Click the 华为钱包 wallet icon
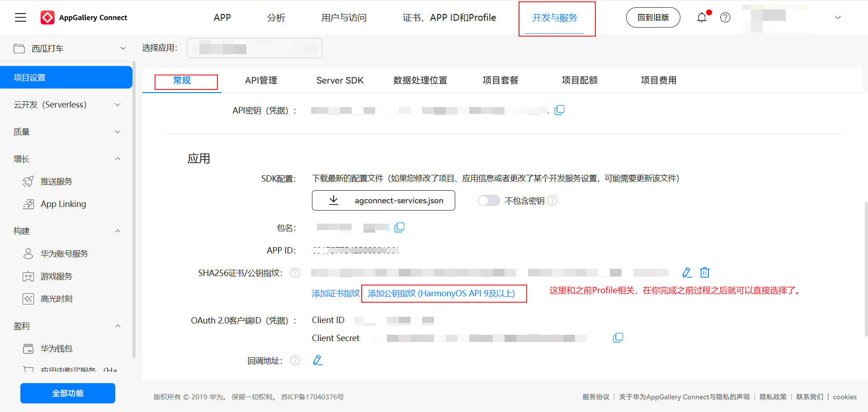868x412 pixels. coord(28,349)
